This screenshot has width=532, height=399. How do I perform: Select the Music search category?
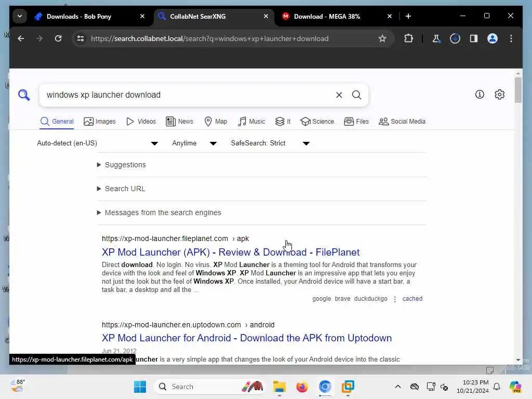(251, 122)
